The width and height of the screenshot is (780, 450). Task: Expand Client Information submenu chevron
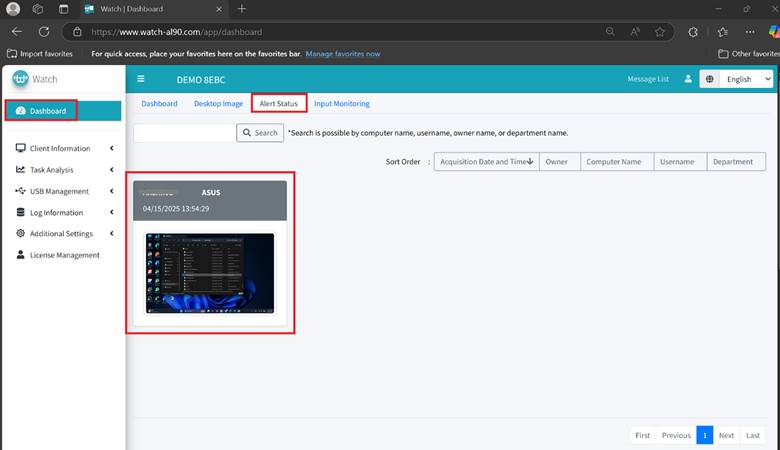pyautogui.click(x=111, y=148)
